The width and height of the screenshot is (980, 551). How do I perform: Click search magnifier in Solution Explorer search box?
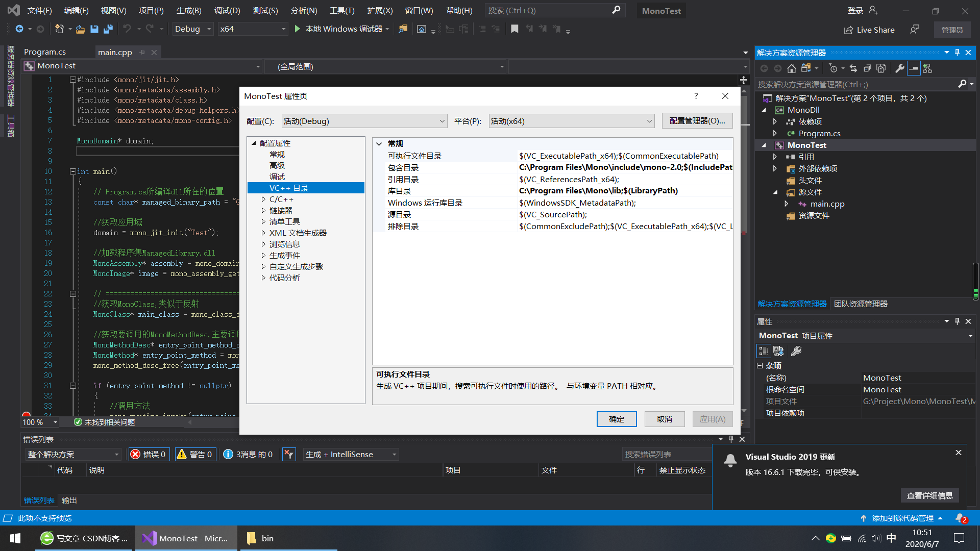pos(962,84)
